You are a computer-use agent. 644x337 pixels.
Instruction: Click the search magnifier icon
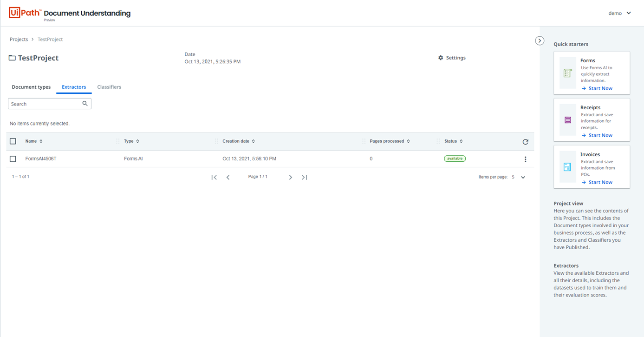point(85,104)
